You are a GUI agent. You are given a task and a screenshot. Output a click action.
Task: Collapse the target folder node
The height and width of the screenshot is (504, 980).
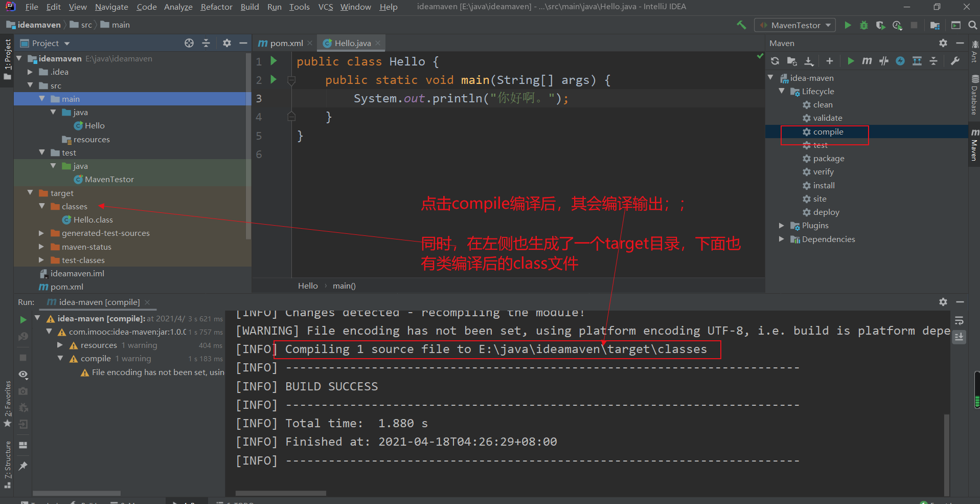[x=30, y=193]
